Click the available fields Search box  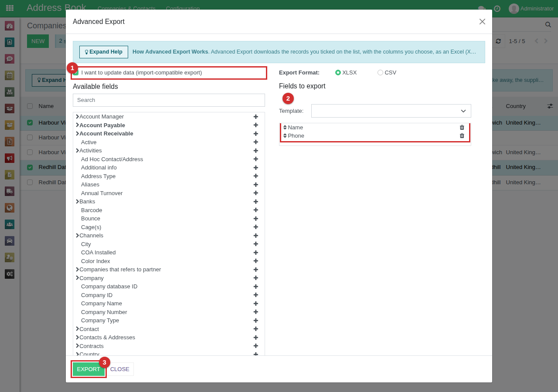click(x=169, y=100)
